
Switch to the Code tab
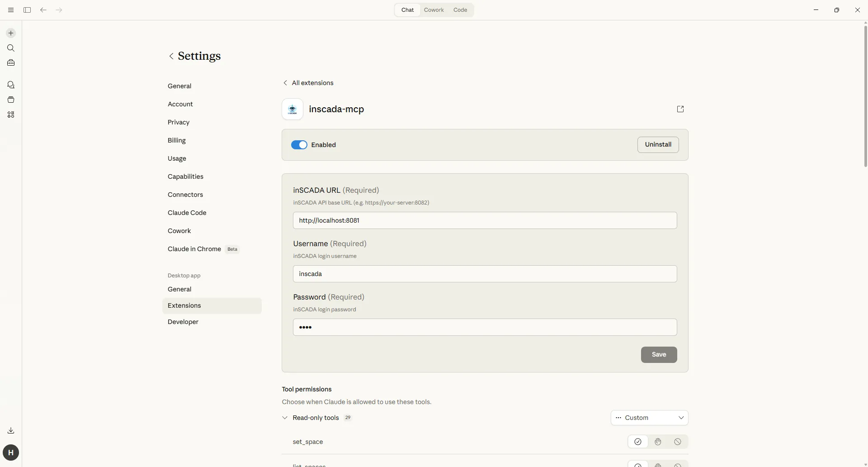pyautogui.click(x=460, y=10)
